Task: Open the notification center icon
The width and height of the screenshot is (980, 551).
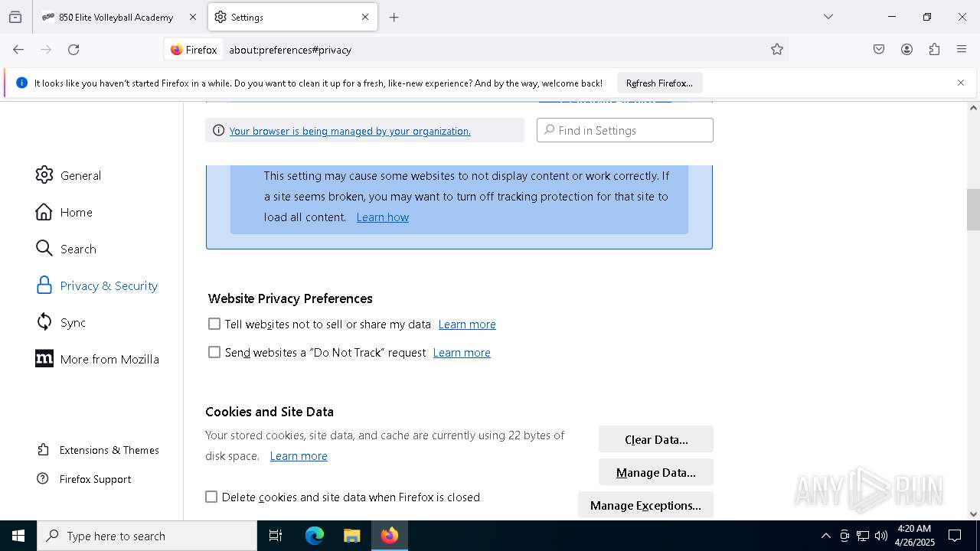Action: point(955,536)
